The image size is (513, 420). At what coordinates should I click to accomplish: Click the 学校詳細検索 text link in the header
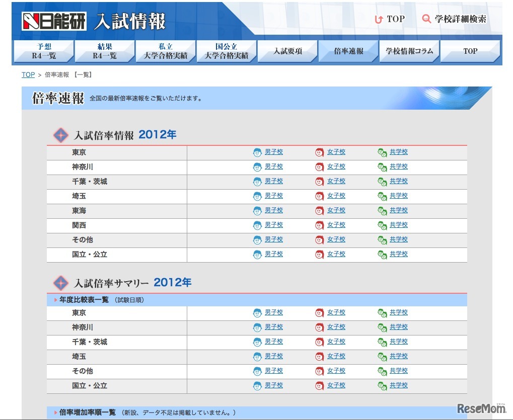point(461,19)
